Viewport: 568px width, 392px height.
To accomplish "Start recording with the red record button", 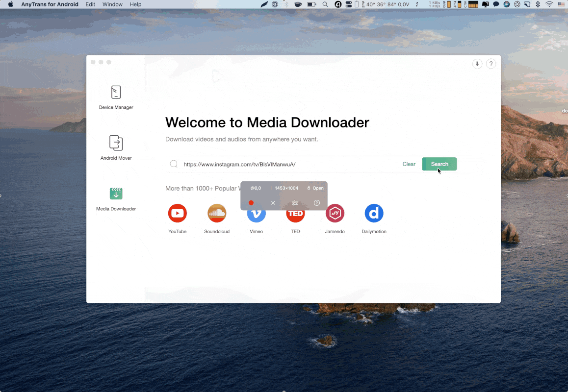I will click(251, 203).
